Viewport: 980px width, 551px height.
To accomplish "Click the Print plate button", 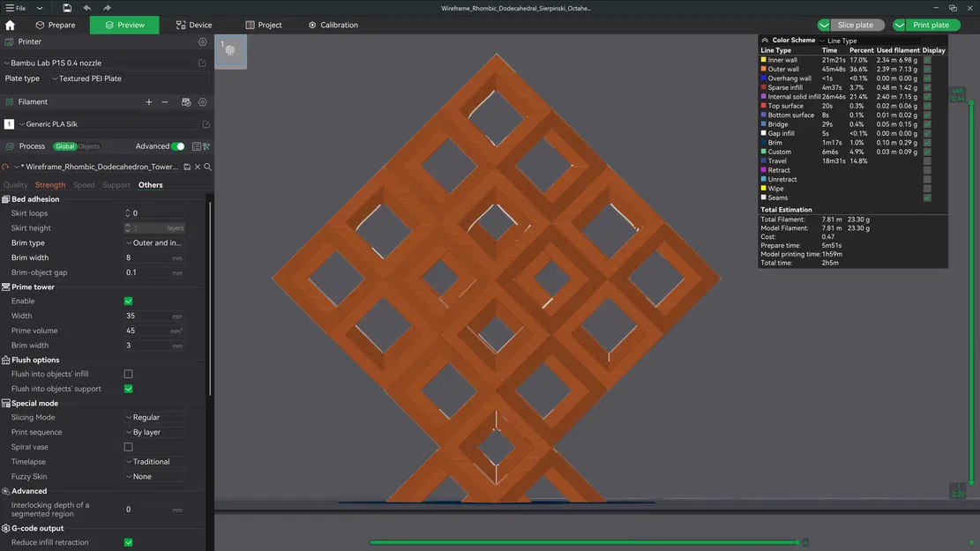I will pyautogui.click(x=931, y=25).
